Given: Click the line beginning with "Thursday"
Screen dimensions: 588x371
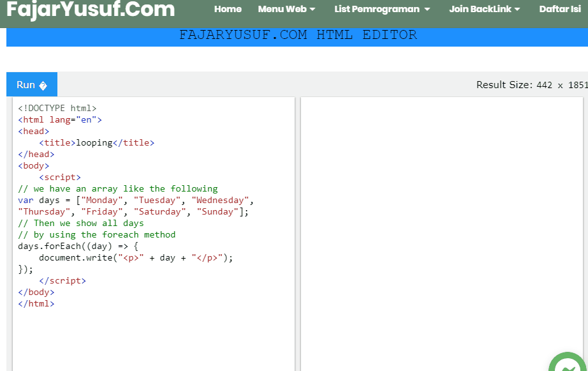Looking at the screenshot, I should tap(133, 212).
